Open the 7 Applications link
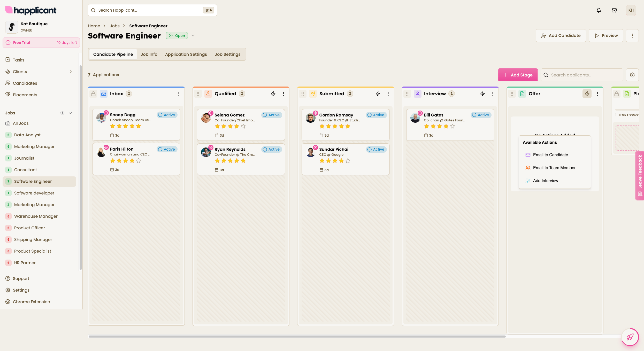Screen dimensions: 644x351 pyautogui.click(x=103, y=75)
